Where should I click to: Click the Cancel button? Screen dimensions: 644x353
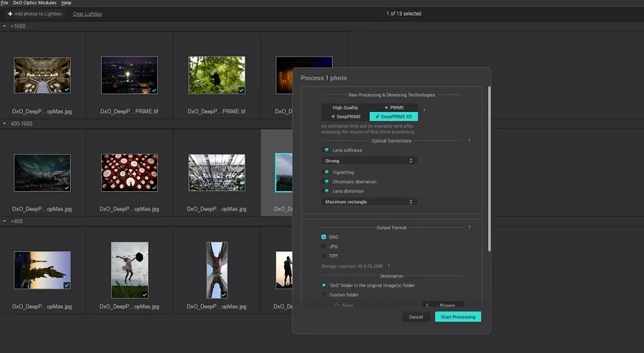tap(416, 316)
